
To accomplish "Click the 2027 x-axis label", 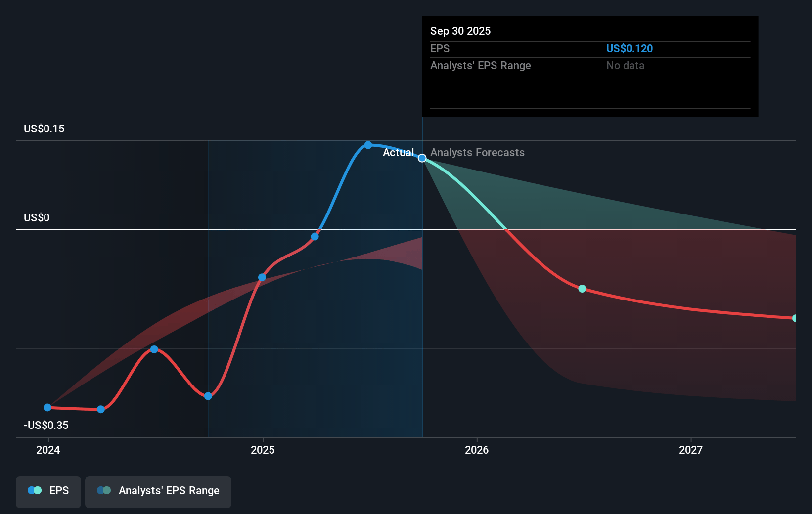I will [x=690, y=450].
